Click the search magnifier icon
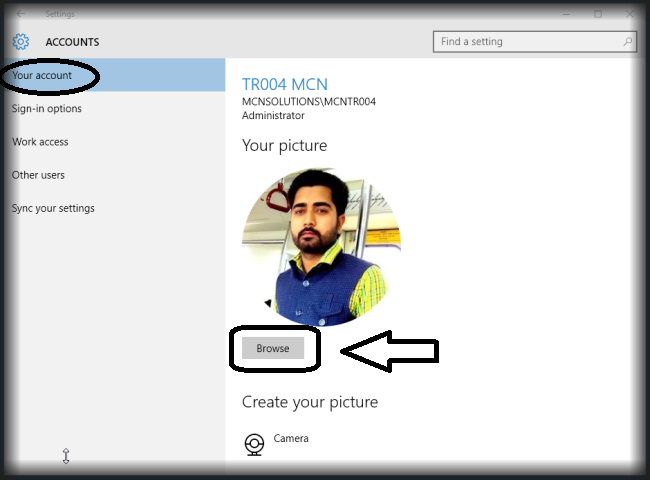 [628, 41]
